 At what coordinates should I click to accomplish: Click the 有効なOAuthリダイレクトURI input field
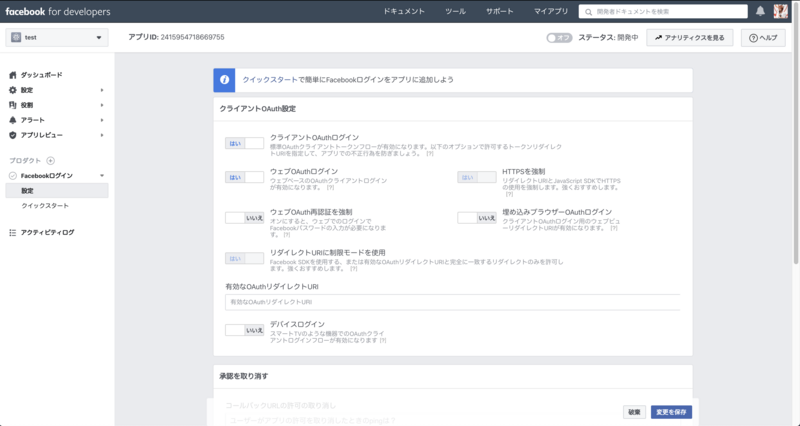(453, 302)
